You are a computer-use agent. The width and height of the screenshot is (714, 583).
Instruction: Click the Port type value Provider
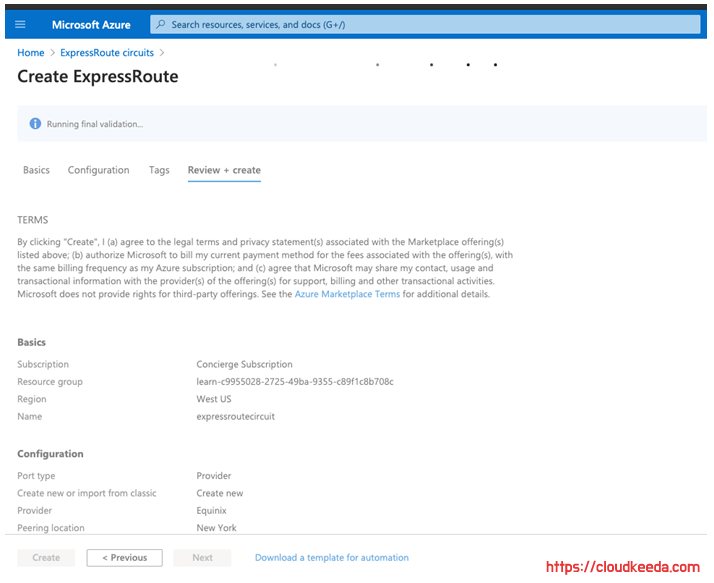[x=214, y=476]
